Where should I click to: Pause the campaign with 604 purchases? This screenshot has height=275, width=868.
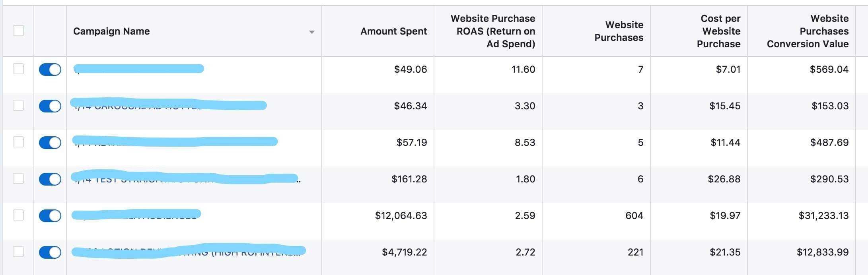click(50, 216)
